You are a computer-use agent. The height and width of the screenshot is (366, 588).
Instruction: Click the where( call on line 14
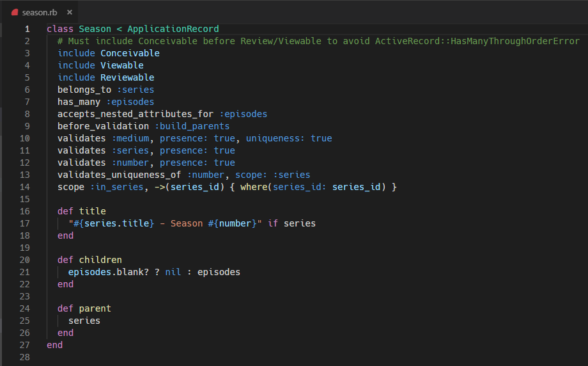click(256, 187)
